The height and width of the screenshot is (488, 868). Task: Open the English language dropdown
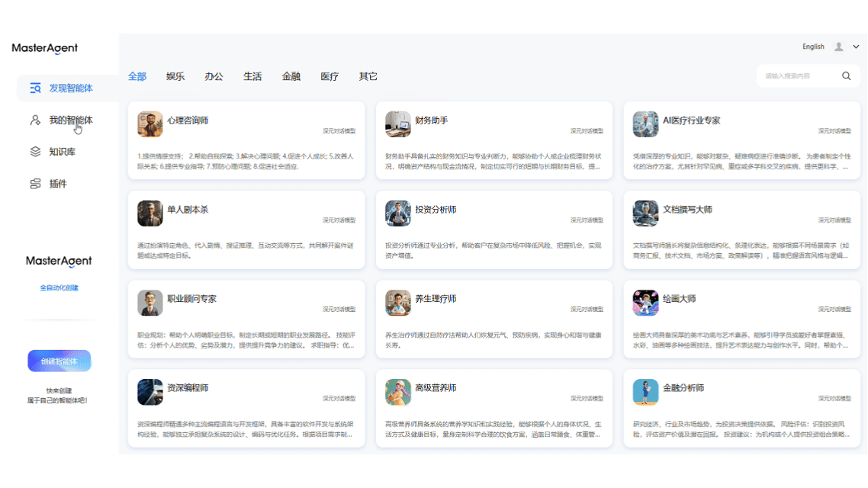pos(812,46)
